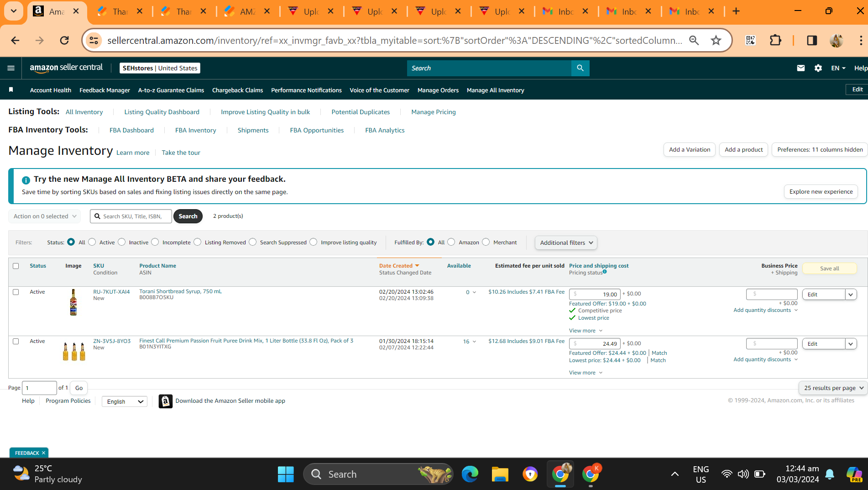Open the Take the tour link
This screenshot has width=868, height=490.
(x=181, y=153)
